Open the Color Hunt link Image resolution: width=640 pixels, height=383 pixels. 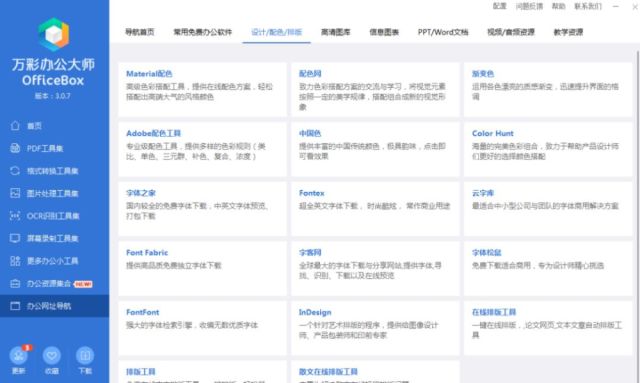pos(493,133)
